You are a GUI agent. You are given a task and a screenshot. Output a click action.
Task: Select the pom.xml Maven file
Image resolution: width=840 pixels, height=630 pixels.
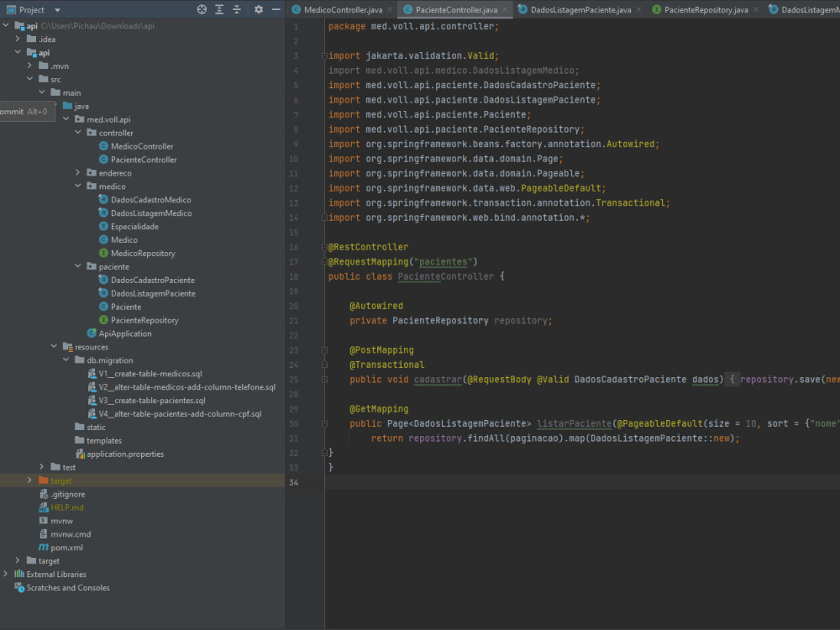click(x=66, y=548)
